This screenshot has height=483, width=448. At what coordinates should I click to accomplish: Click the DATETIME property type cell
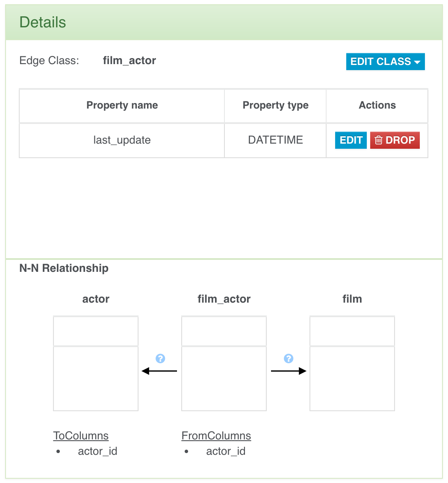tap(275, 140)
